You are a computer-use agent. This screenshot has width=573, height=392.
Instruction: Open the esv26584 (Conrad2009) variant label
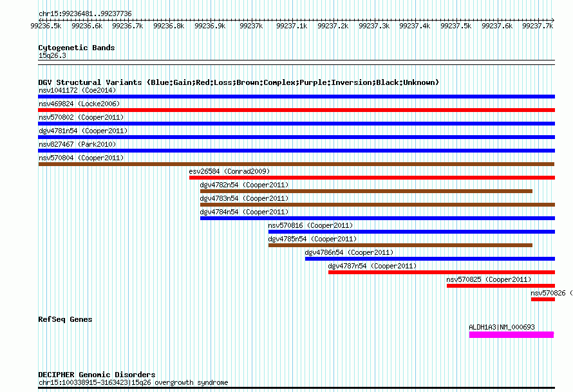point(229,171)
